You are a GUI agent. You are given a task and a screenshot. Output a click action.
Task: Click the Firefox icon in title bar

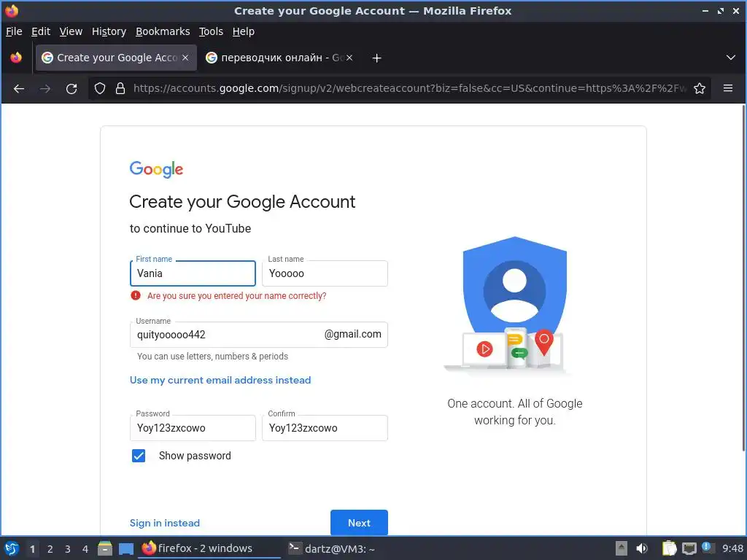point(12,10)
